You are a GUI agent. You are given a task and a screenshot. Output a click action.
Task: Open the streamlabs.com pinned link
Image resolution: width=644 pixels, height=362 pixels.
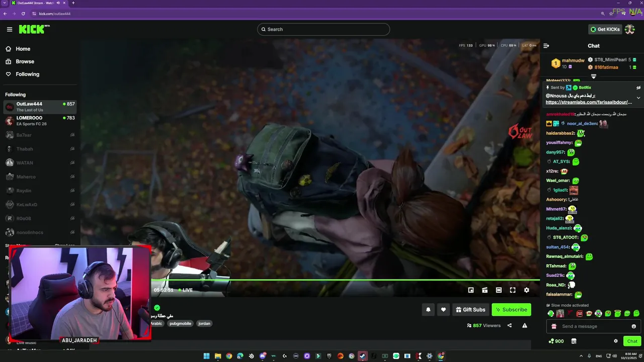pos(589,102)
